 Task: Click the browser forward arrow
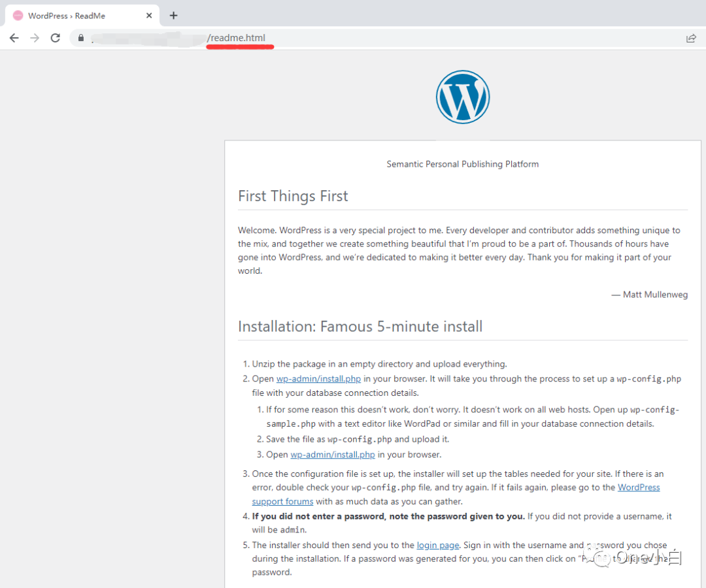(35, 38)
